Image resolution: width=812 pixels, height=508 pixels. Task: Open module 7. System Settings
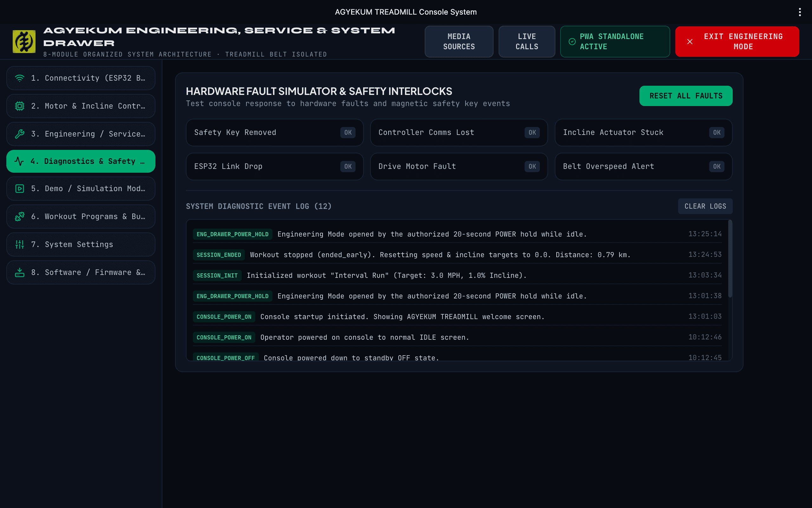[81, 244]
